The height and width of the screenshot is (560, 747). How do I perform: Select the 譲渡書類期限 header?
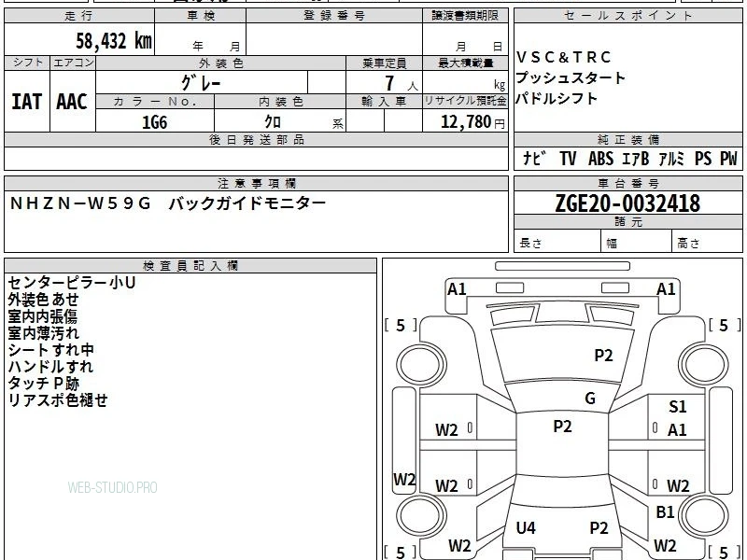(x=465, y=16)
